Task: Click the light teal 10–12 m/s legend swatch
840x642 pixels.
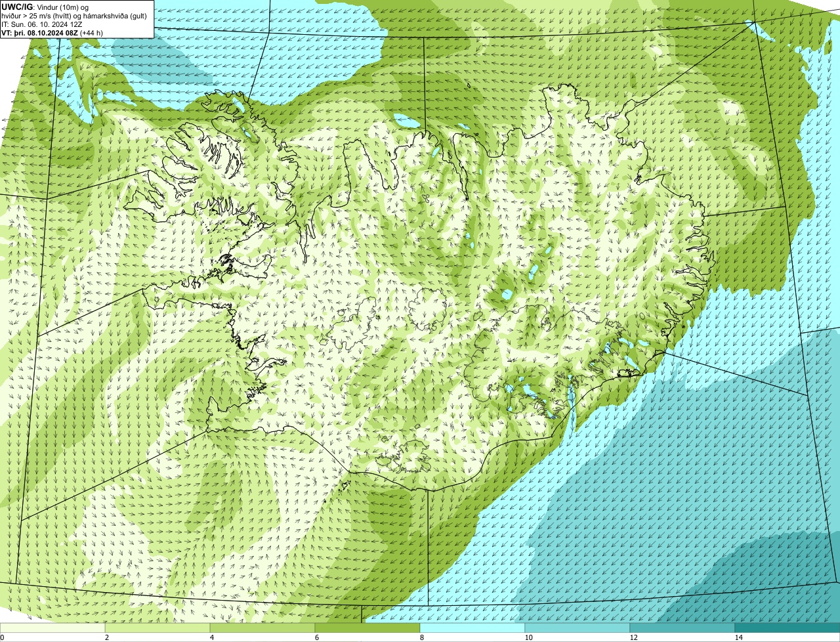Action: pyautogui.click(x=577, y=628)
